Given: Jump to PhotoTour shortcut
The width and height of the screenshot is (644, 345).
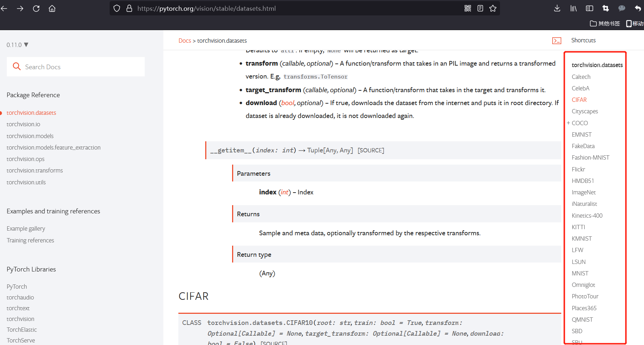Looking at the screenshot, I should pos(585,296).
